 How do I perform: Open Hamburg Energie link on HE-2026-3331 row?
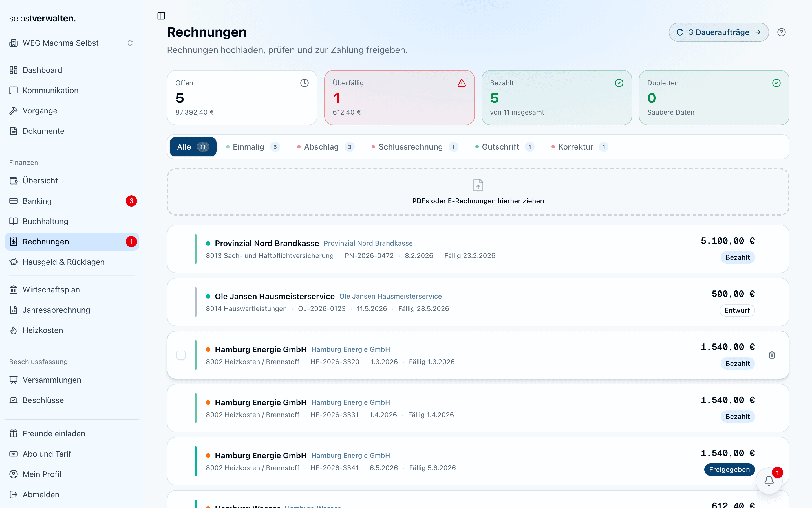tap(351, 402)
